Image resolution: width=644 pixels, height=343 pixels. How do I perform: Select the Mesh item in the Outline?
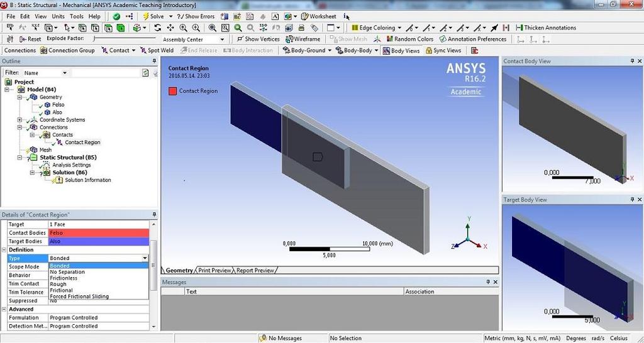45,150
